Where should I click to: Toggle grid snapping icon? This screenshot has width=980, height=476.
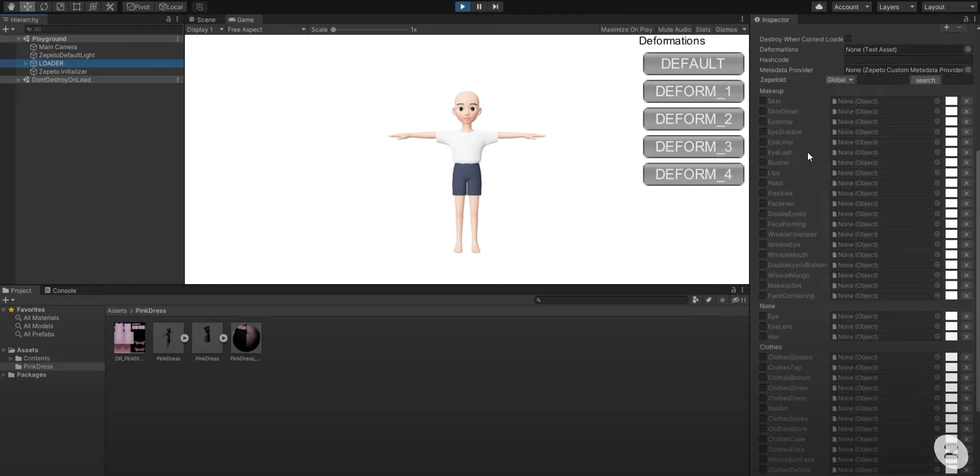pos(200,7)
